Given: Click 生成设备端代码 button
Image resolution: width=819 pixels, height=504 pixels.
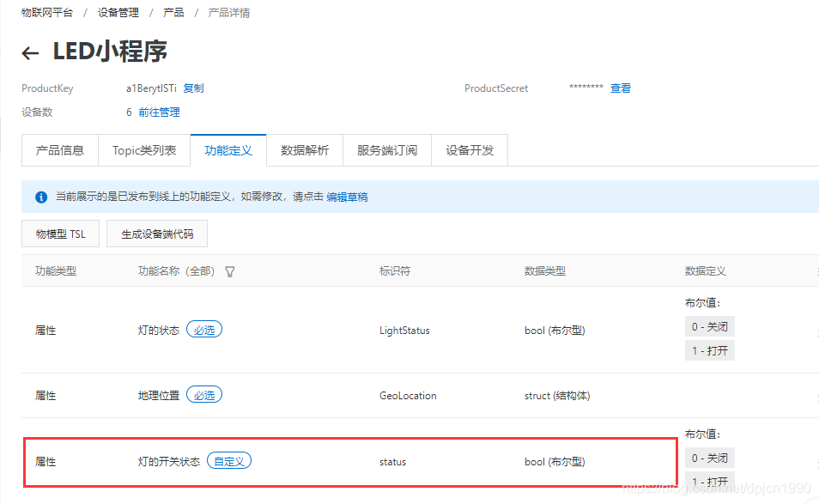Looking at the screenshot, I should coord(157,234).
